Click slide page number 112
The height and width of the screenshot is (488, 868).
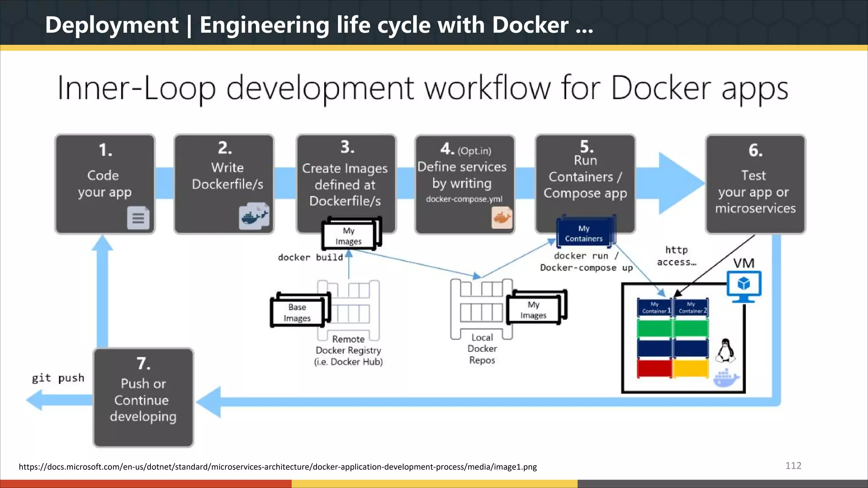[793, 466]
